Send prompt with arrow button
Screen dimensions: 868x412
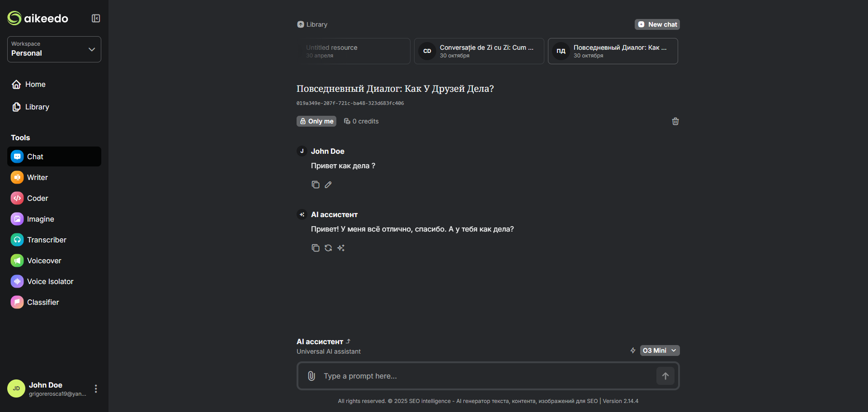click(x=665, y=376)
